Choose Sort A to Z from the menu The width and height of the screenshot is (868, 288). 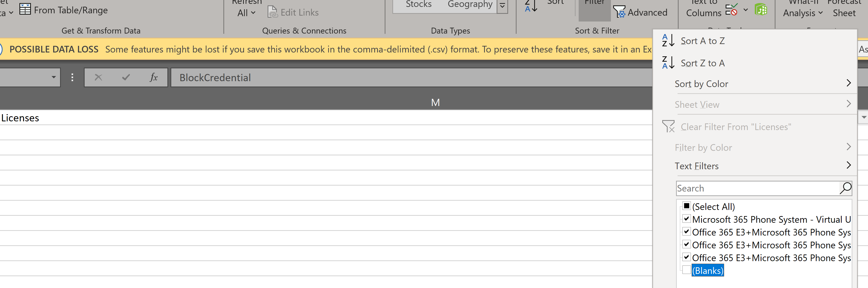(755, 41)
